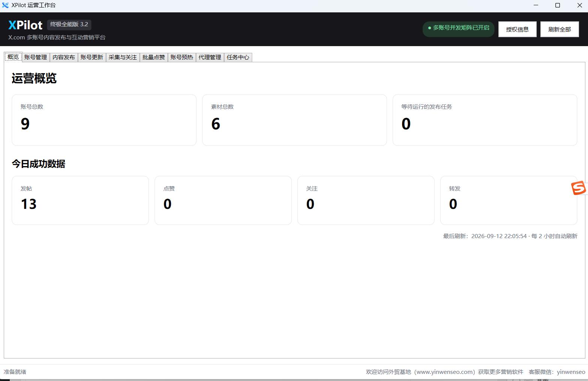Minimize the XPilot window
The height and width of the screenshot is (381, 588).
click(x=536, y=5)
